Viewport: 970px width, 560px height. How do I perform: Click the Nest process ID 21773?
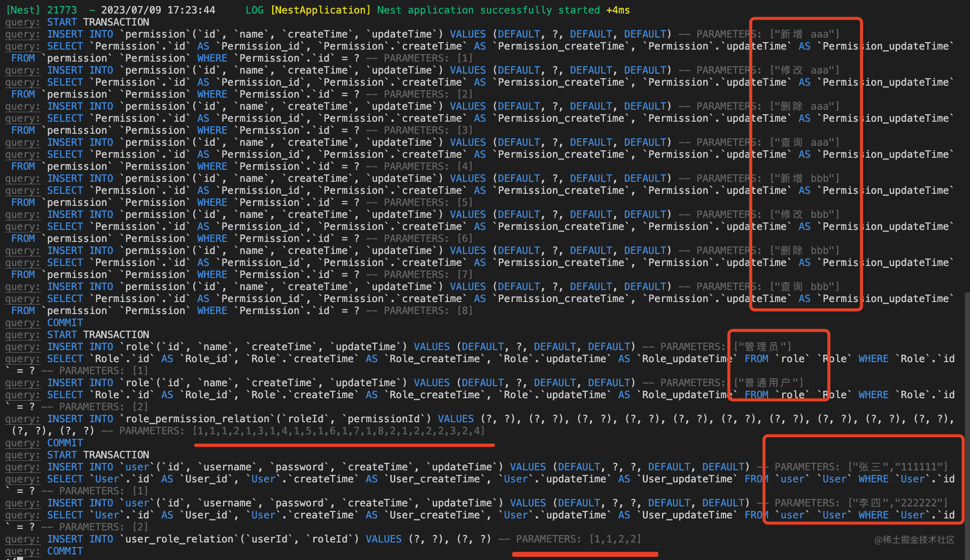(62, 10)
